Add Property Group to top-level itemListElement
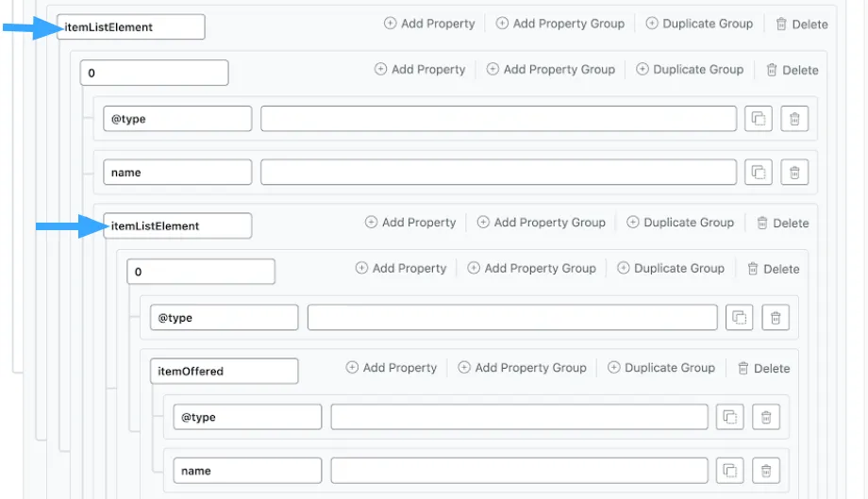This screenshot has height=499, width=868. click(560, 24)
